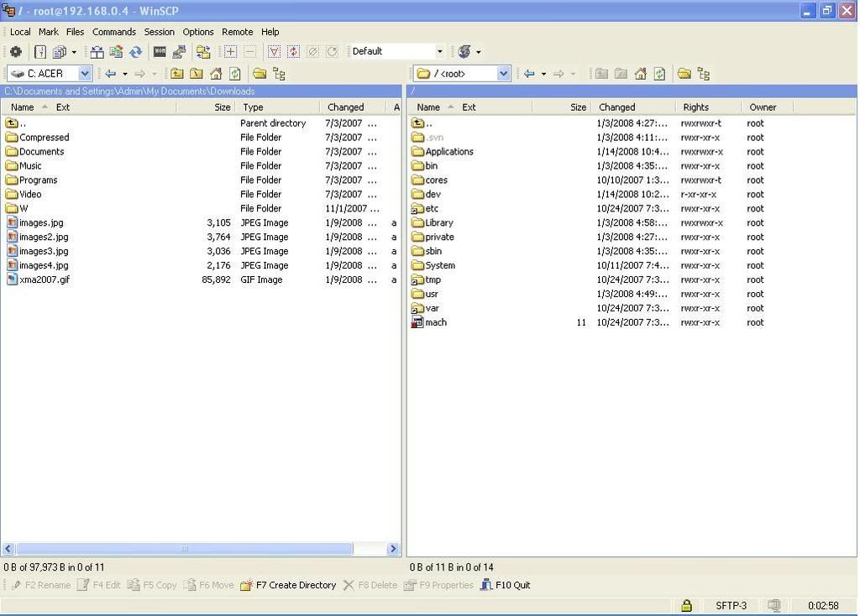This screenshot has width=860, height=616.
Task: Select xma2007.gif in the local panel
Action: tap(38, 280)
